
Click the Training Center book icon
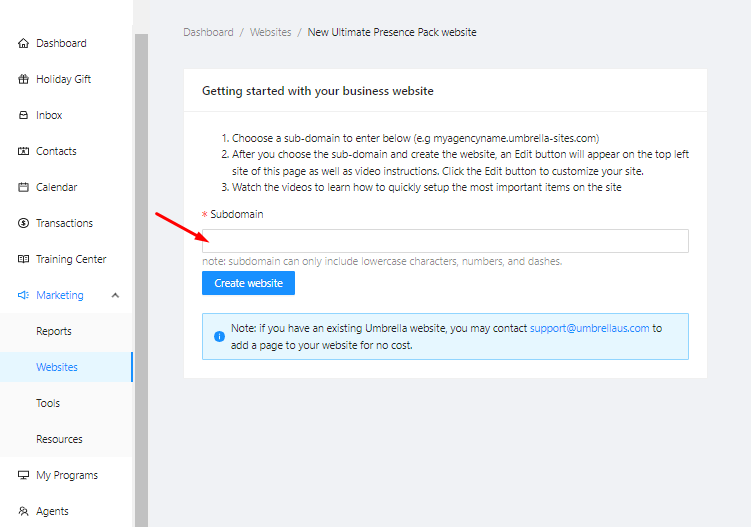(x=23, y=259)
